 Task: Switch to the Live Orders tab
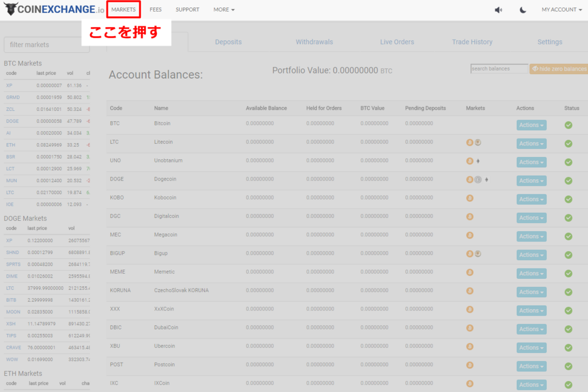[x=397, y=42]
